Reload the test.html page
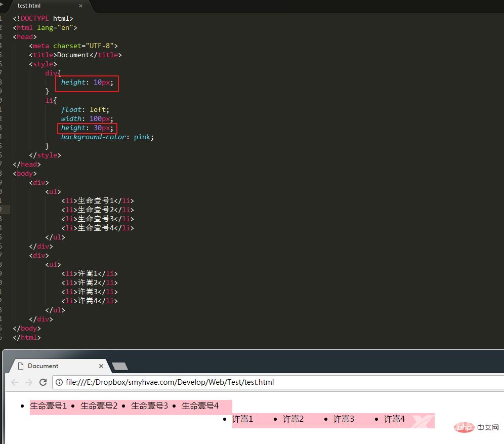The width and height of the screenshot is (504, 444). pyautogui.click(x=43, y=382)
